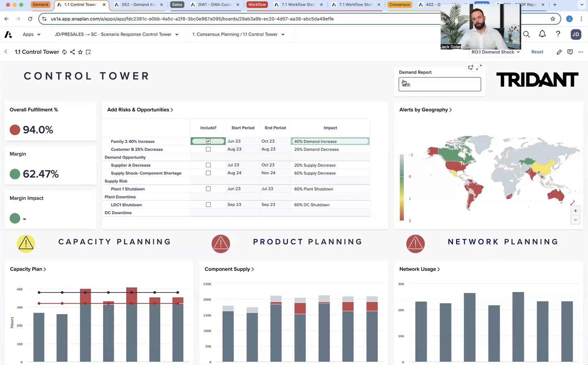The image size is (588, 365).
Task: Click the help question mark icon
Action: tap(558, 34)
